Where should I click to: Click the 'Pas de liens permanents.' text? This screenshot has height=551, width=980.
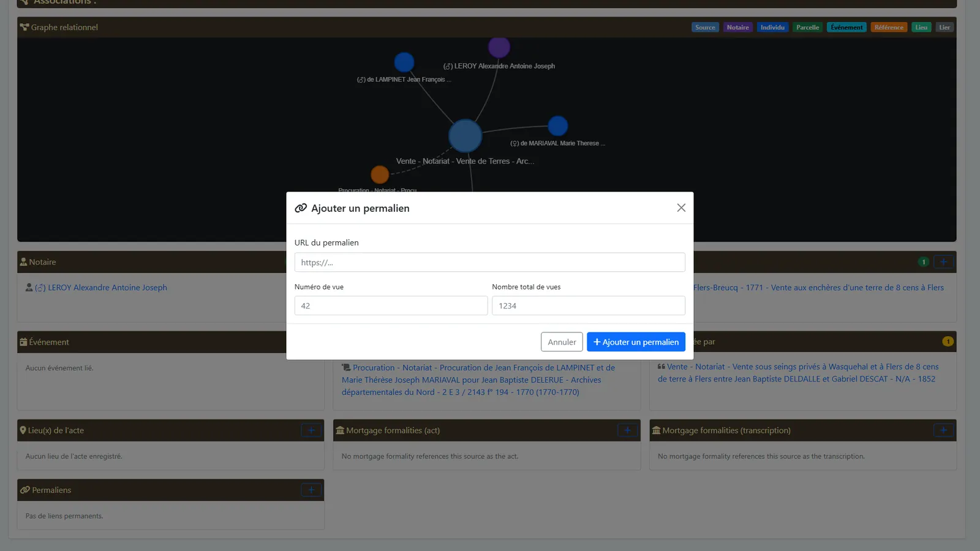click(x=64, y=516)
